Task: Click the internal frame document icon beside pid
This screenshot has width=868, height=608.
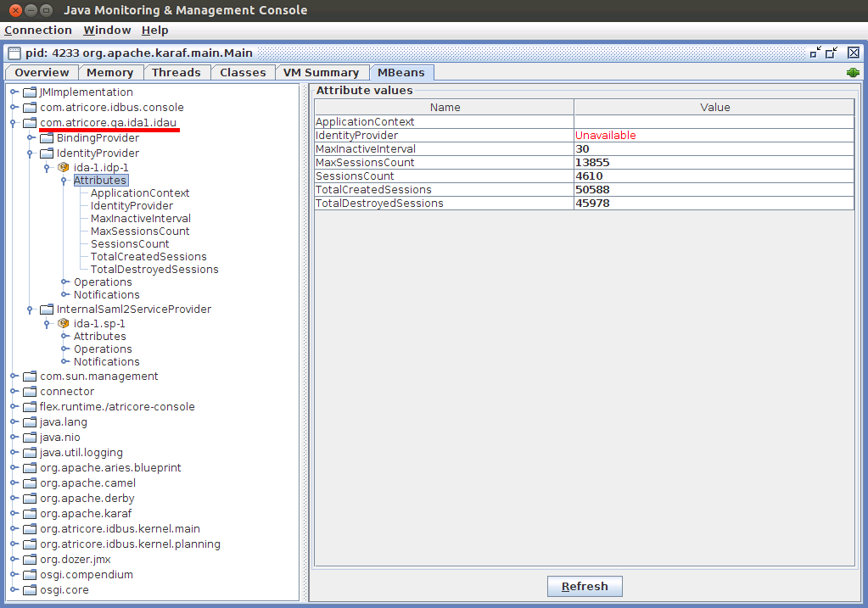Action: pos(14,53)
